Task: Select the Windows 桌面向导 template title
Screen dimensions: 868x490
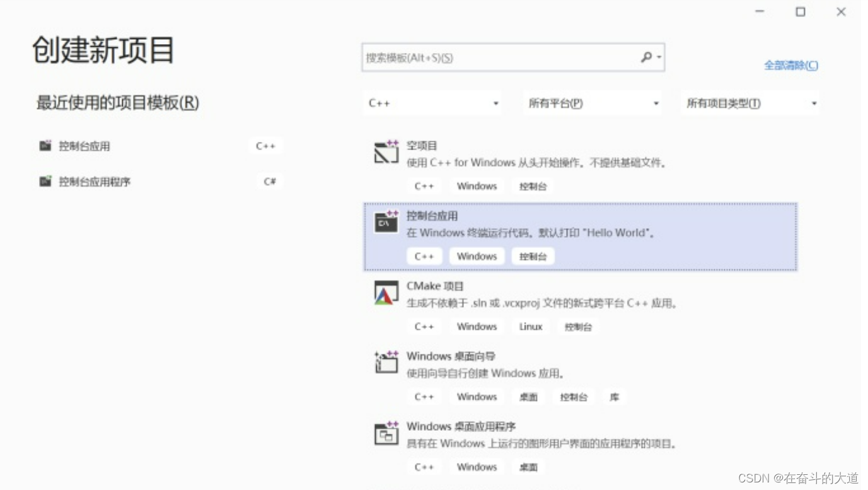Action: tap(451, 356)
